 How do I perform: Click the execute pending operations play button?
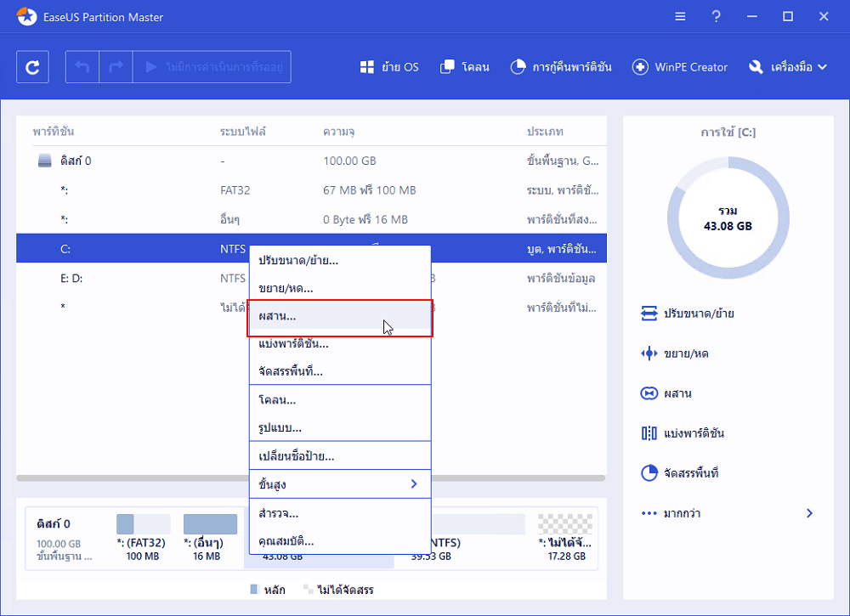pos(212,67)
